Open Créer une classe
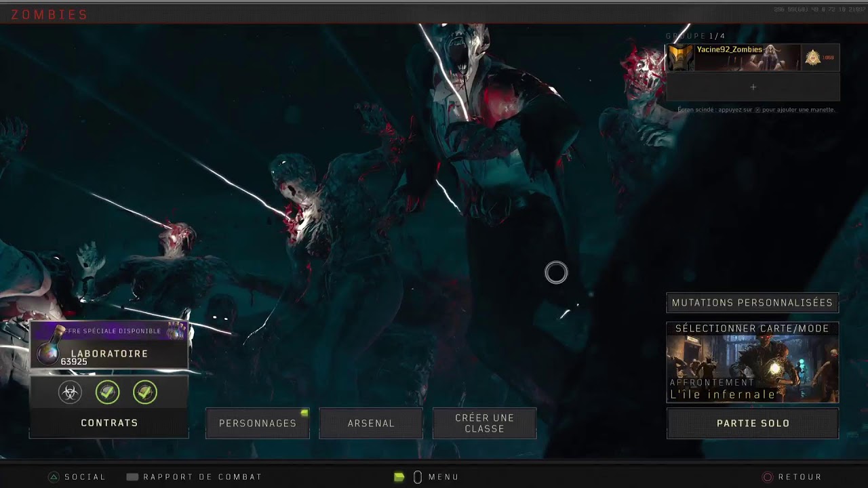868x488 pixels. (484, 423)
